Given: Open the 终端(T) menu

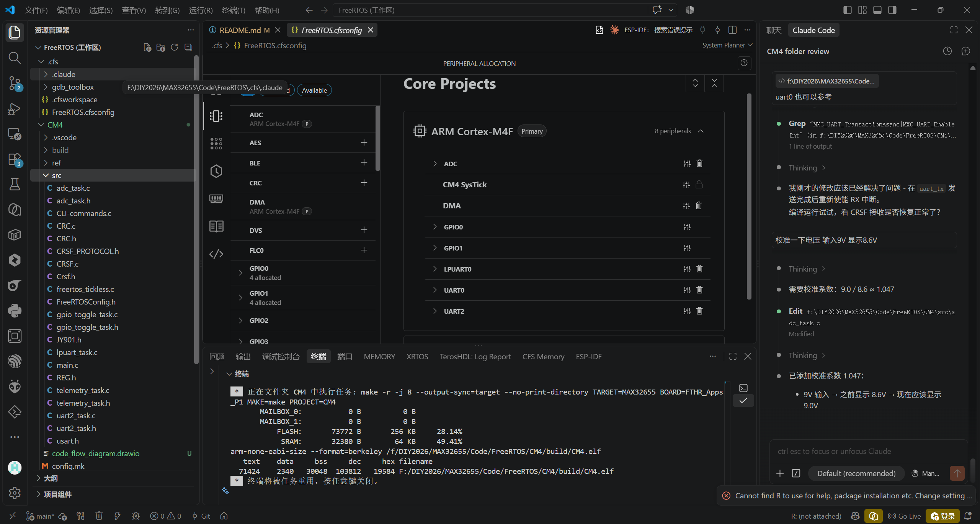Looking at the screenshot, I should 234,10.
